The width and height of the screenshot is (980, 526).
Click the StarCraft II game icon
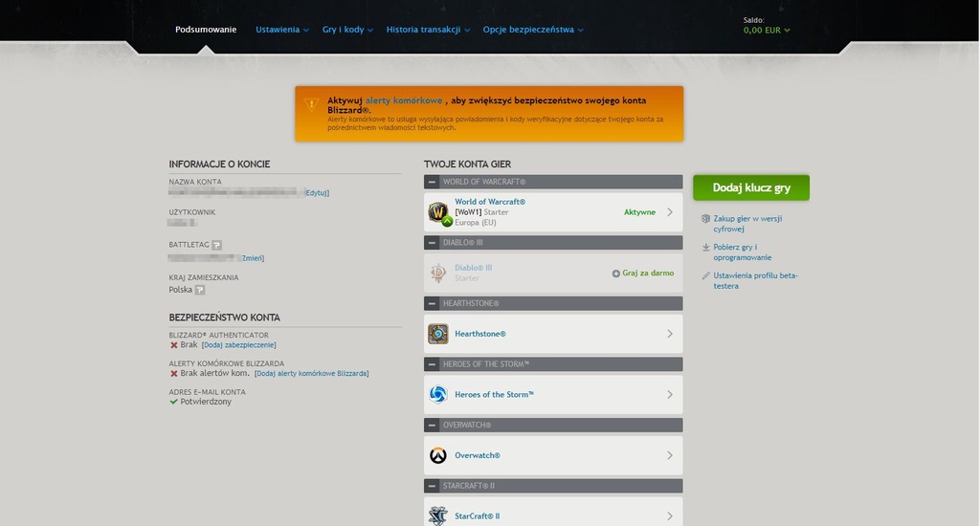[438, 516]
